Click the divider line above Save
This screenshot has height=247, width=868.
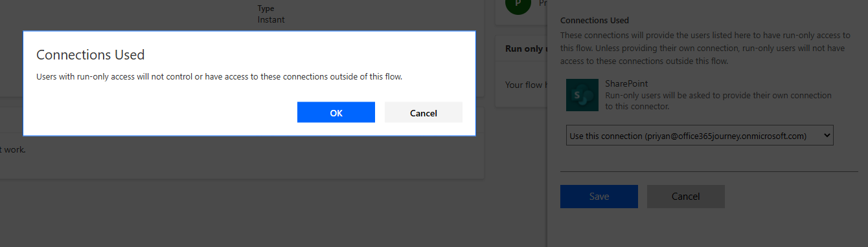click(x=709, y=171)
